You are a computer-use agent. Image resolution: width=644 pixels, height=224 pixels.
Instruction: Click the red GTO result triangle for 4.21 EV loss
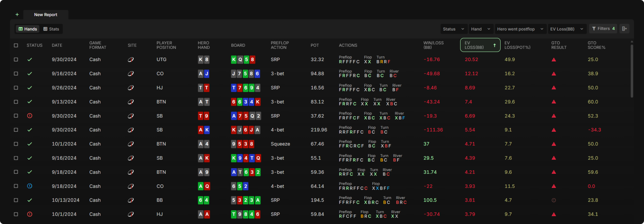[554, 172]
